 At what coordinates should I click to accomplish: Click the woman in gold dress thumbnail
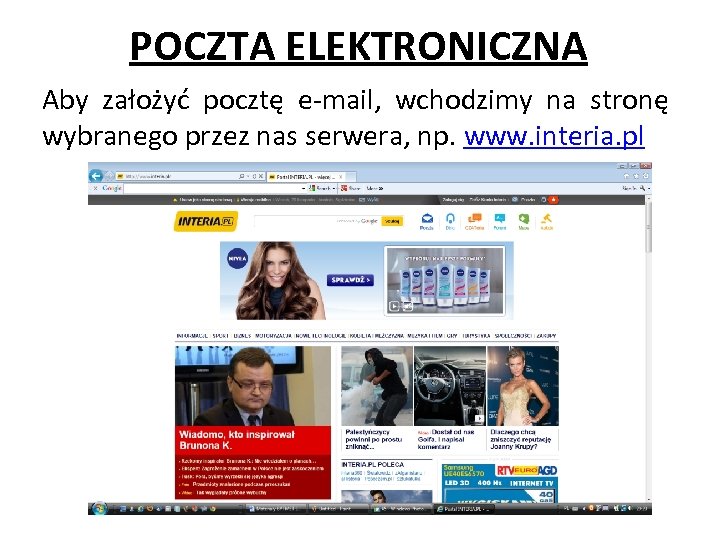click(523, 386)
